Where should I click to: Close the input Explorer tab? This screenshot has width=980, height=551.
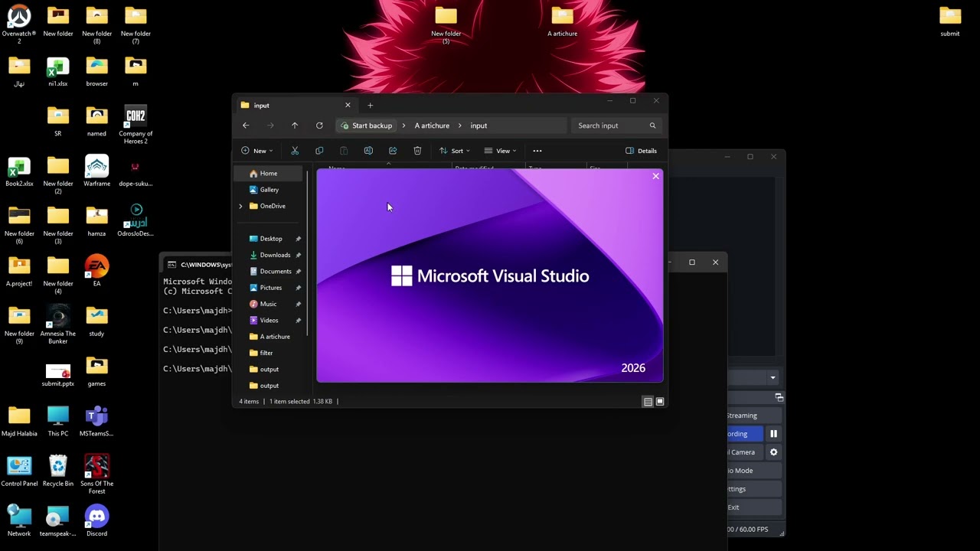(348, 105)
